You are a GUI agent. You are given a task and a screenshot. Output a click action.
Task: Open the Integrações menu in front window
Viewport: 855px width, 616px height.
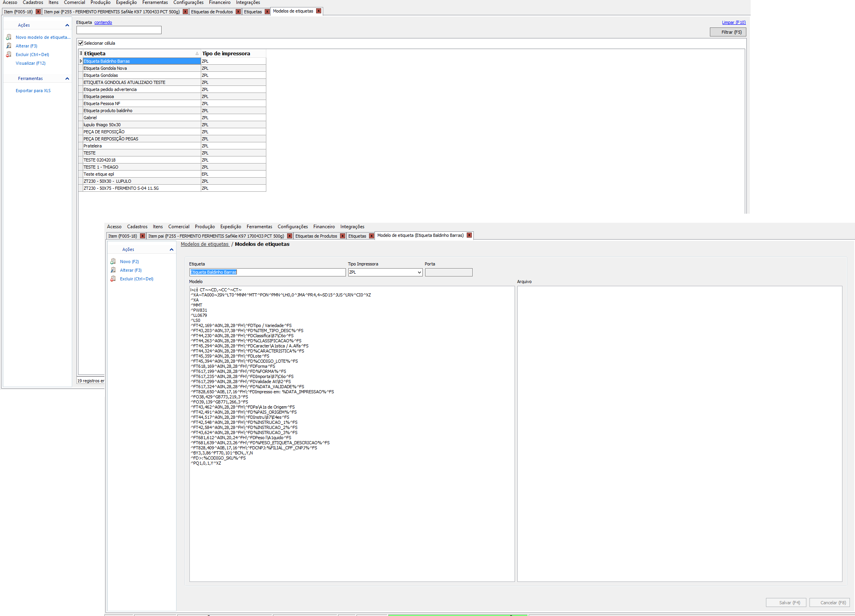352,227
